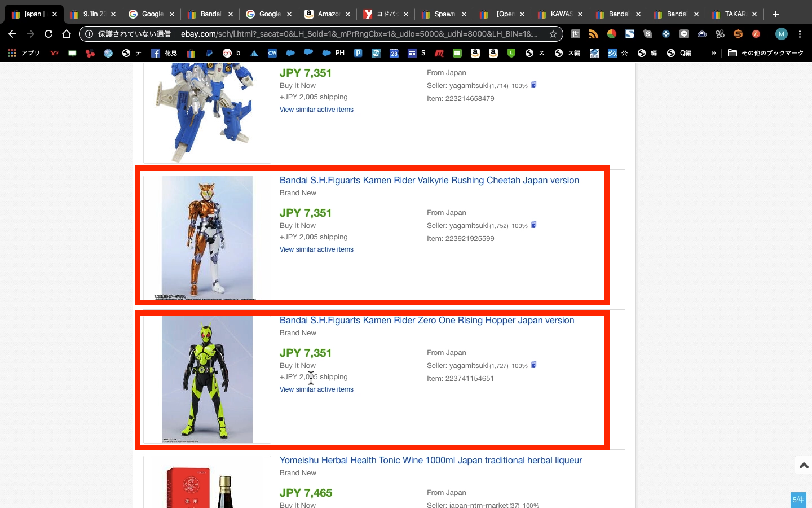Bookmark this page with the star icon
This screenshot has height=508, width=812.
tap(553, 34)
